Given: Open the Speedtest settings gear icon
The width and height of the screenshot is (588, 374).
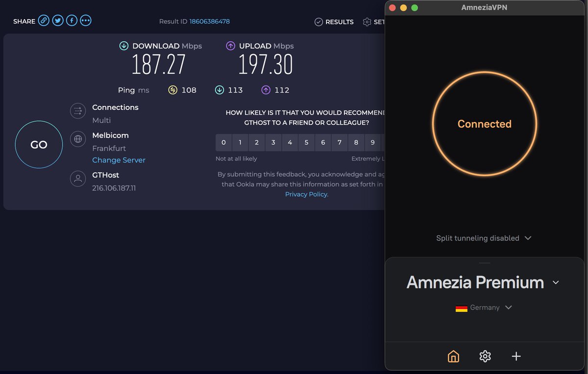Looking at the screenshot, I should tap(367, 22).
